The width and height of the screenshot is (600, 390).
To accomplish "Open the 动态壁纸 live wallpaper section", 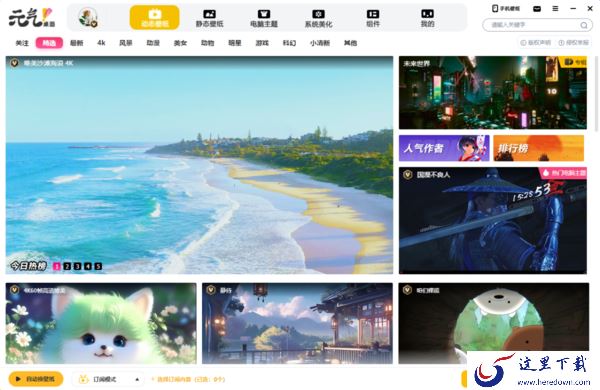I will coord(155,18).
